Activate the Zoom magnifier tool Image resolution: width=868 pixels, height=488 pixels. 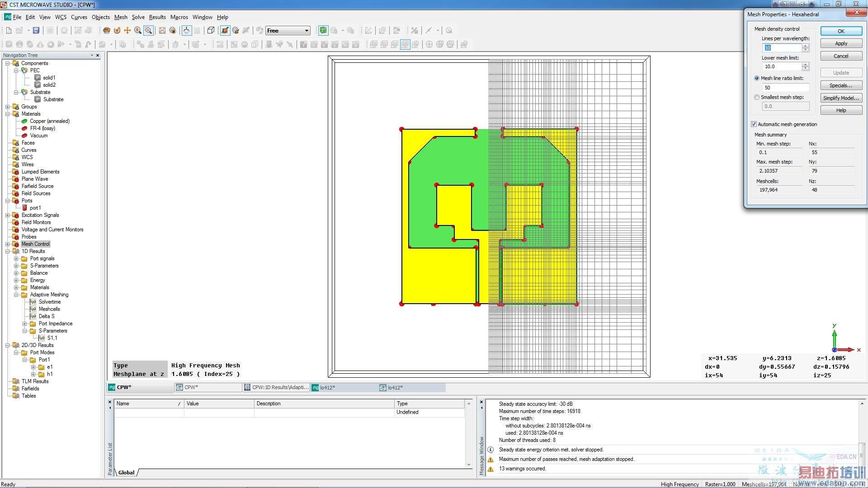click(138, 30)
